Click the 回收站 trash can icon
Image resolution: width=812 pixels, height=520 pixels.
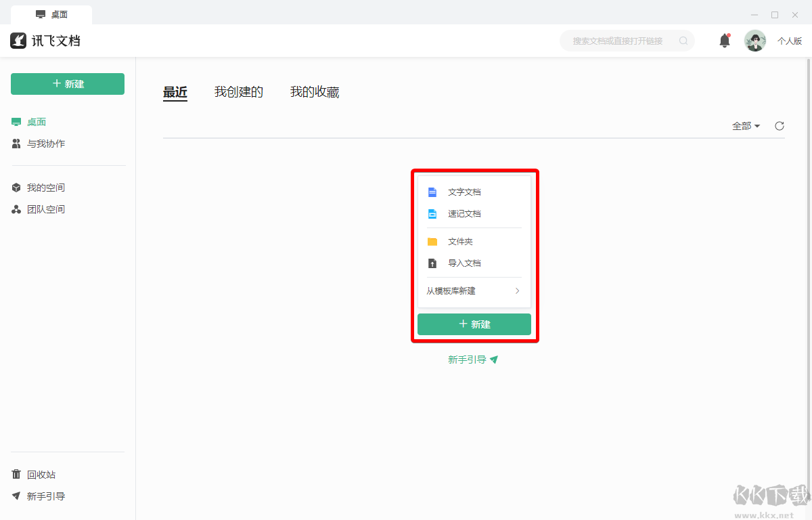click(x=16, y=475)
